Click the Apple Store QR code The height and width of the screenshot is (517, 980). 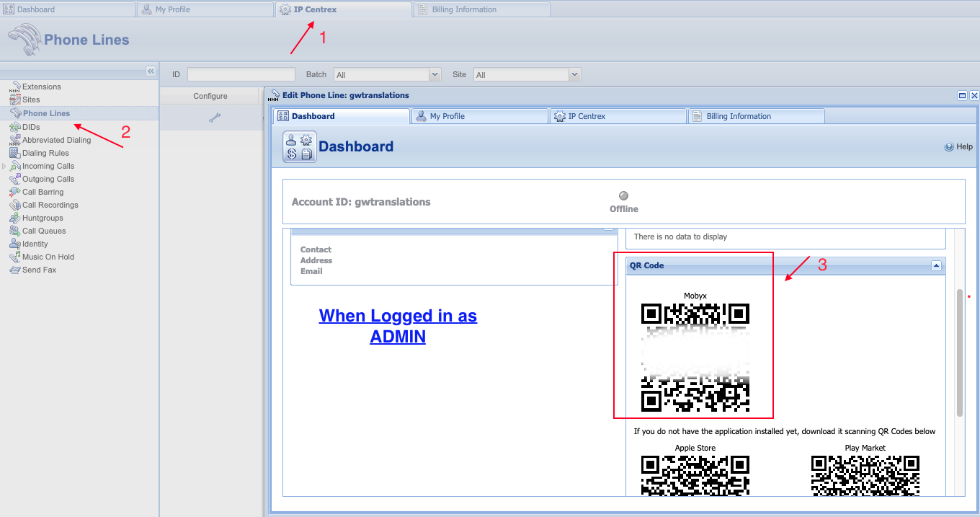[695, 475]
